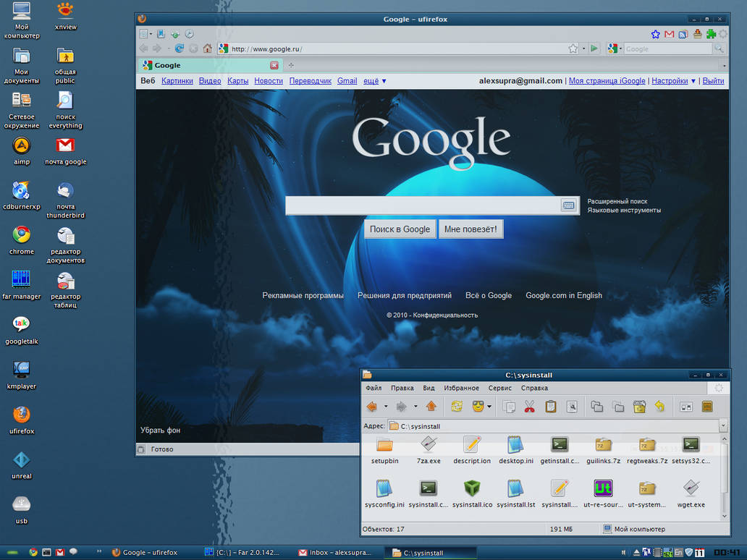This screenshot has height=560, width=747.
Task: Click the Copy icon in file manager toolbar
Action: tap(509, 407)
